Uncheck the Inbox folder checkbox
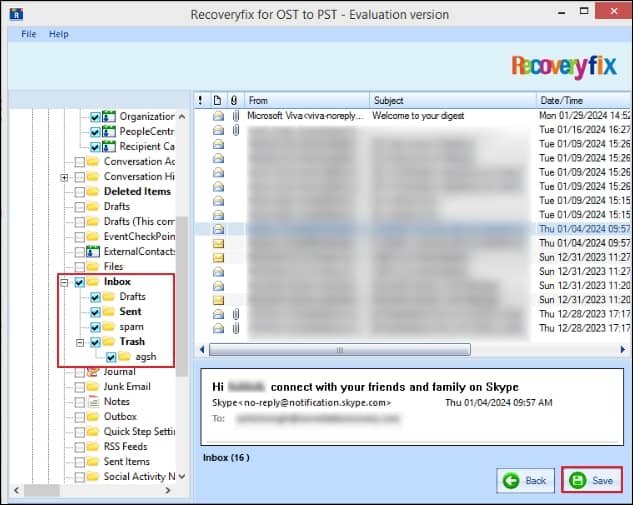This screenshot has height=505, width=633. pos(80,283)
